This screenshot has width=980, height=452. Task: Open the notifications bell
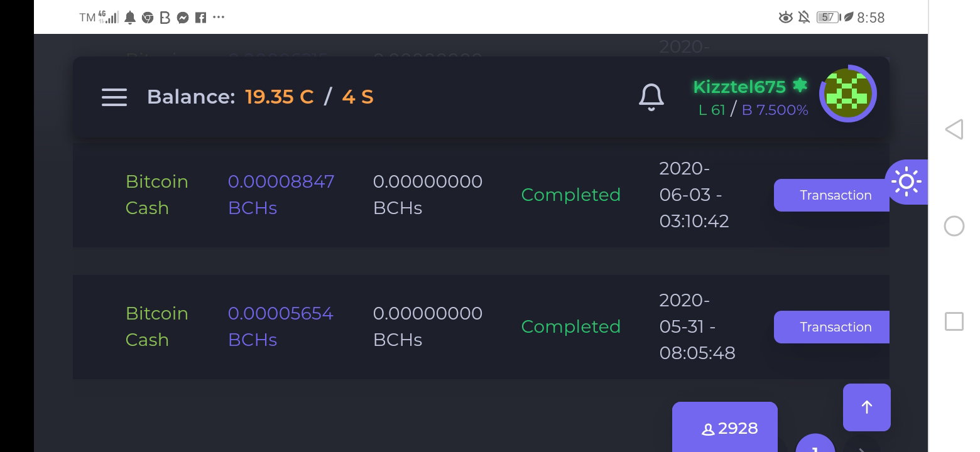(x=651, y=97)
